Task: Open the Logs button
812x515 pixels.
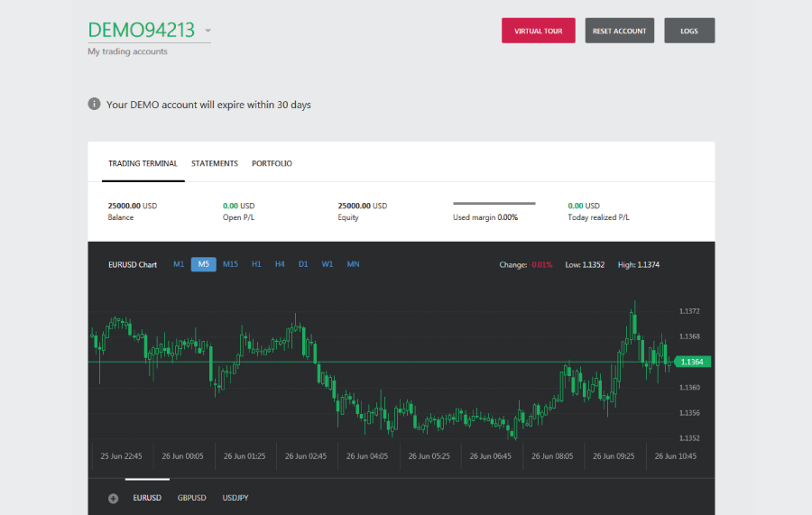Action: coord(689,31)
